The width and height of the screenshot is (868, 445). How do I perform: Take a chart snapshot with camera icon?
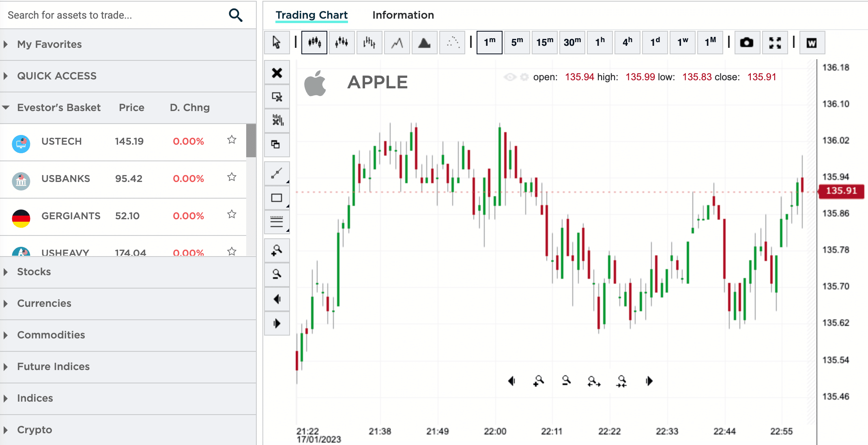746,42
